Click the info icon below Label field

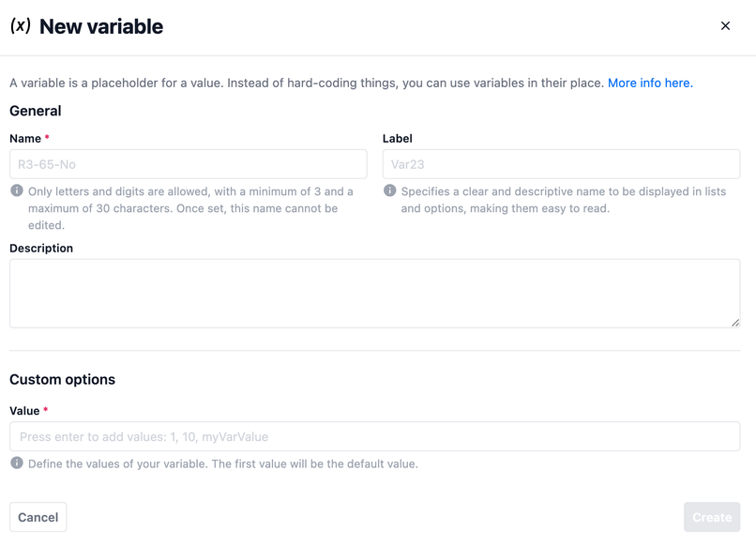[x=390, y=190]
